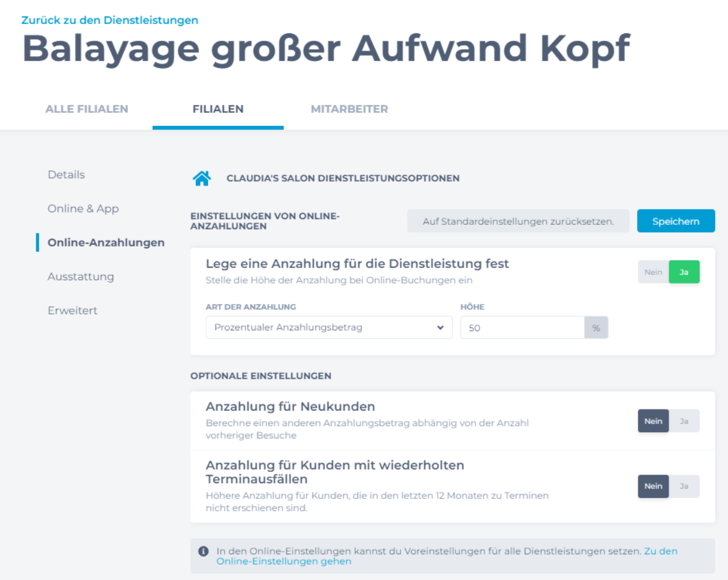This screenshot has height=580, width=728.
Task: Select the Filialen tab
Action: (x=218, y=109)
